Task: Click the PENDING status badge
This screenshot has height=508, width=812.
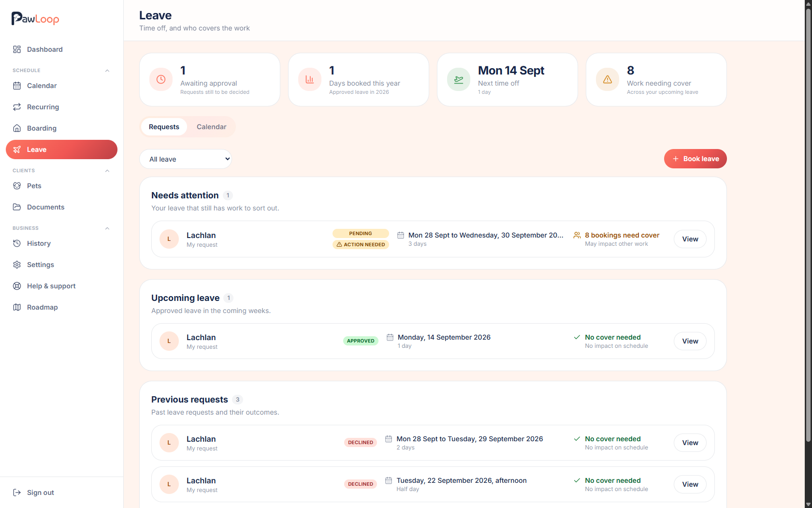Action: point(361,233)
